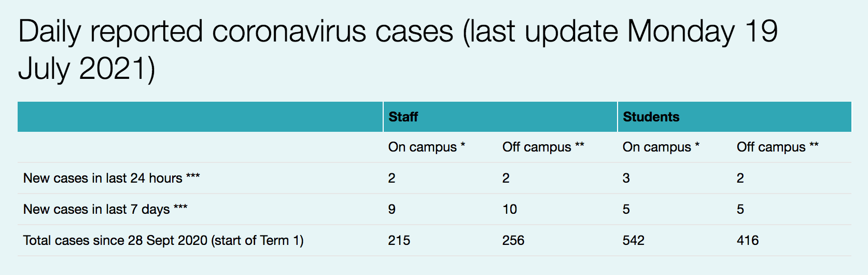Click staff off-campus 7-day value 10
Image resolution: width=868 pixels, height=275 pixels.
[510, 210]
